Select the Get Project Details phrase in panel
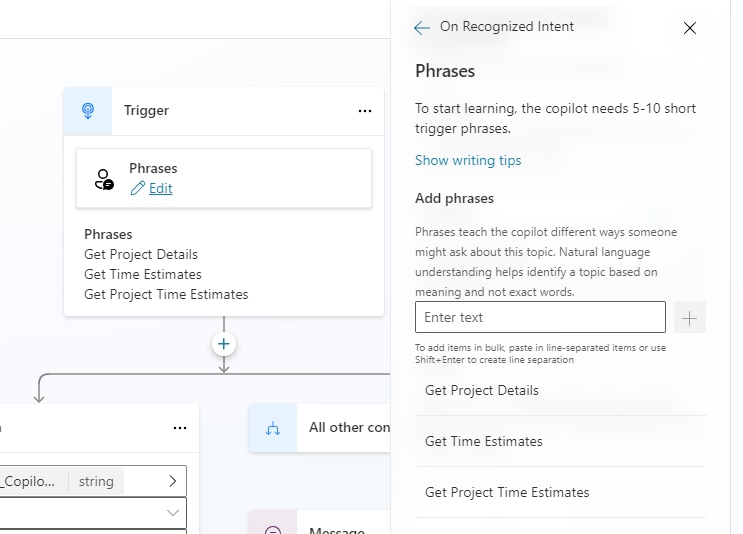 pos(482,390)
